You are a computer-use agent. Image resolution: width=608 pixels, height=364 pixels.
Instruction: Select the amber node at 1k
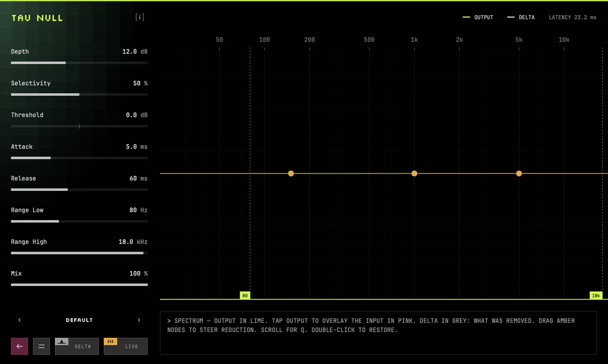click(x=414, y=173)
